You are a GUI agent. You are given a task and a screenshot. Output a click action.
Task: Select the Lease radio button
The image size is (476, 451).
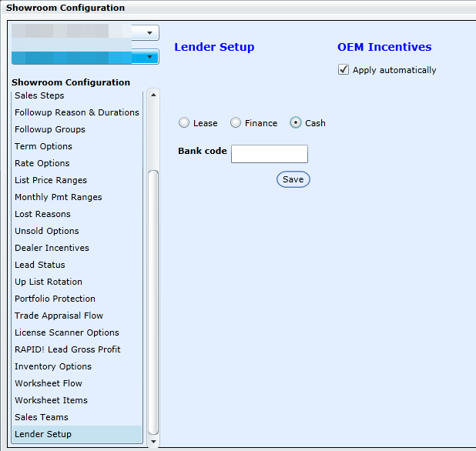pyautogui.click(x=183, y=123)
